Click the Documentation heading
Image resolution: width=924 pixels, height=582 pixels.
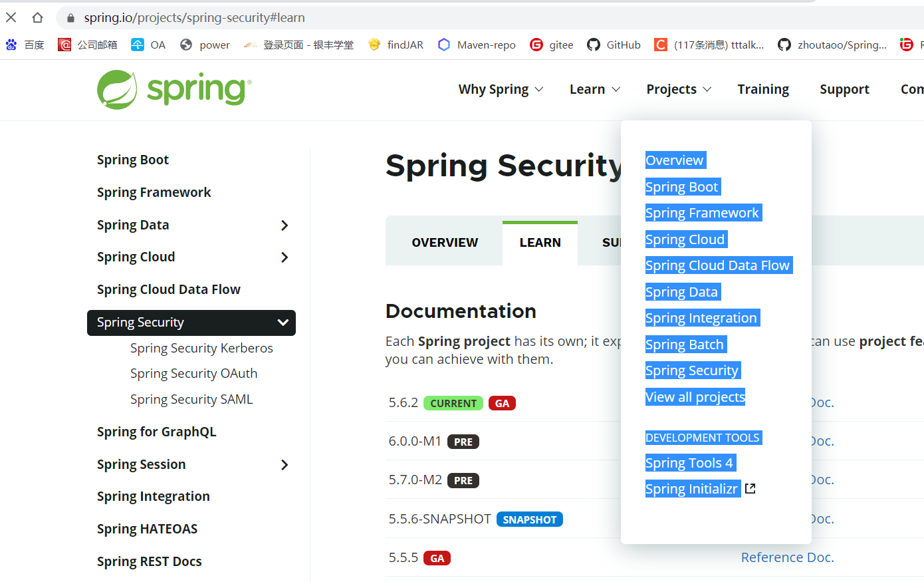tap(461, 311)
